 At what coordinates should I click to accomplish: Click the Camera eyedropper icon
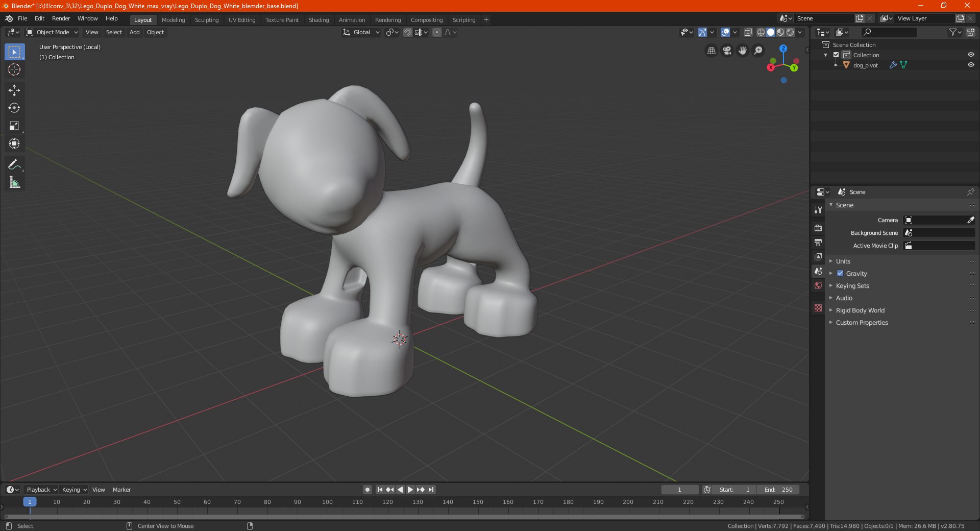point(970,220)
